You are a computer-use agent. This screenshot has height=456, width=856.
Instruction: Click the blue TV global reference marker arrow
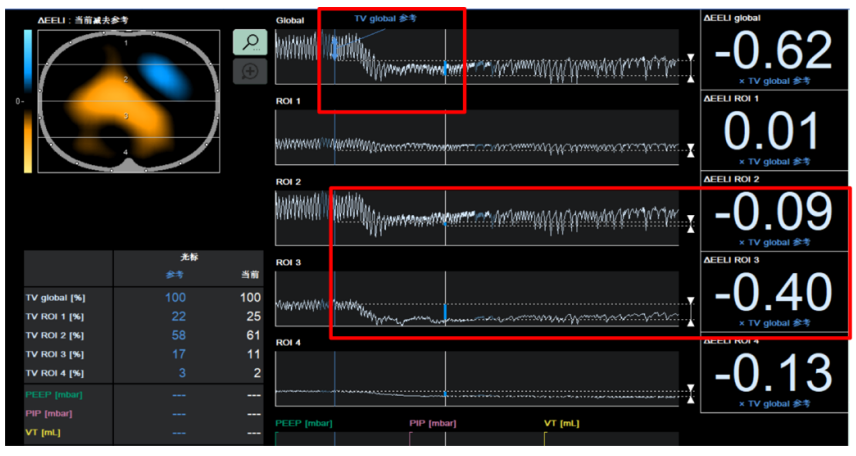335,48
